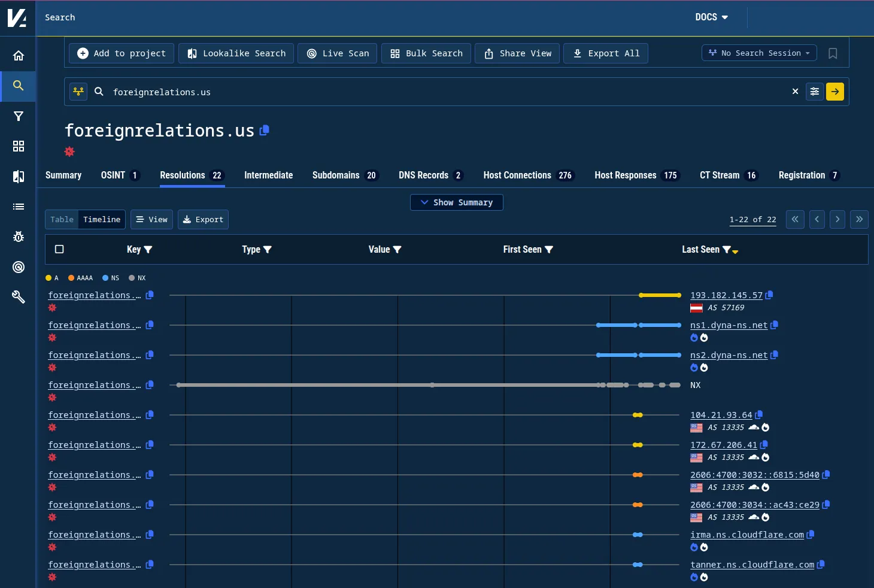
Task: Open the Last Seen column filter
Action: [727, 250]
